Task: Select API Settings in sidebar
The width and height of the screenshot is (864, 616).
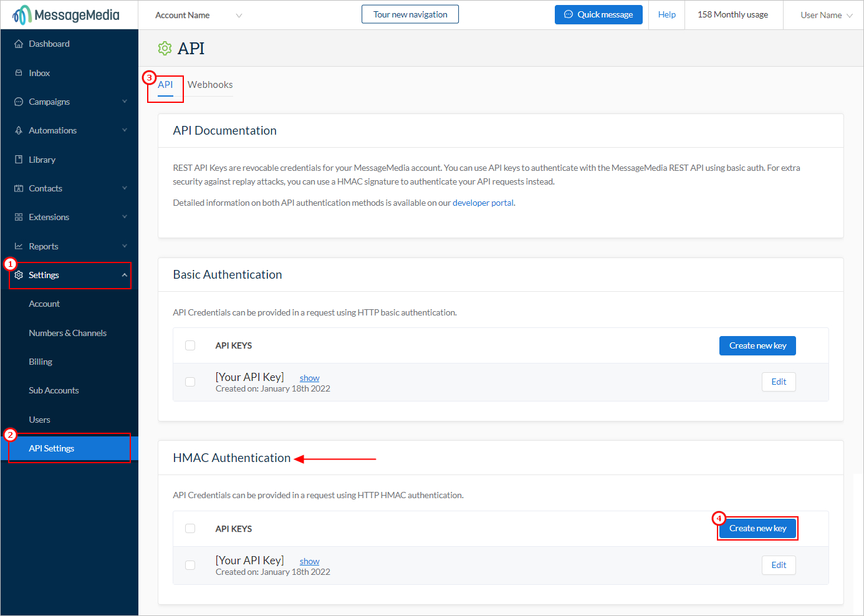Action: click(x=69, y=448)
